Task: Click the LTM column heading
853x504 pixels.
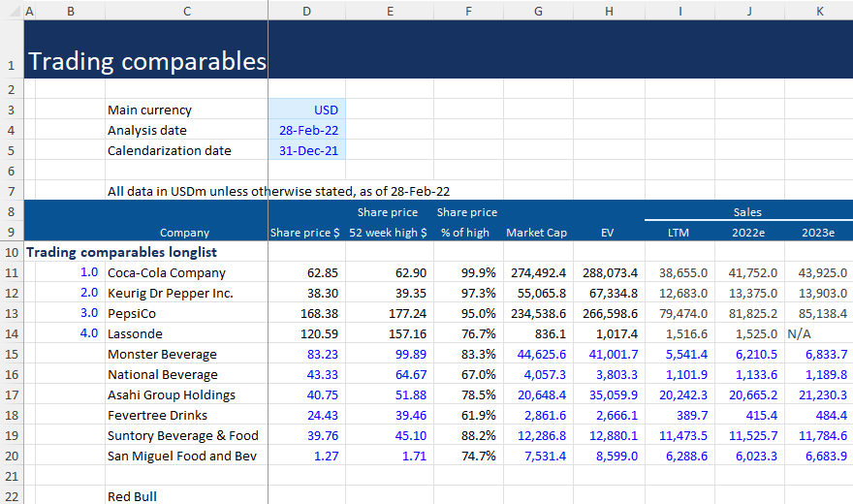Action: [679, 233]
